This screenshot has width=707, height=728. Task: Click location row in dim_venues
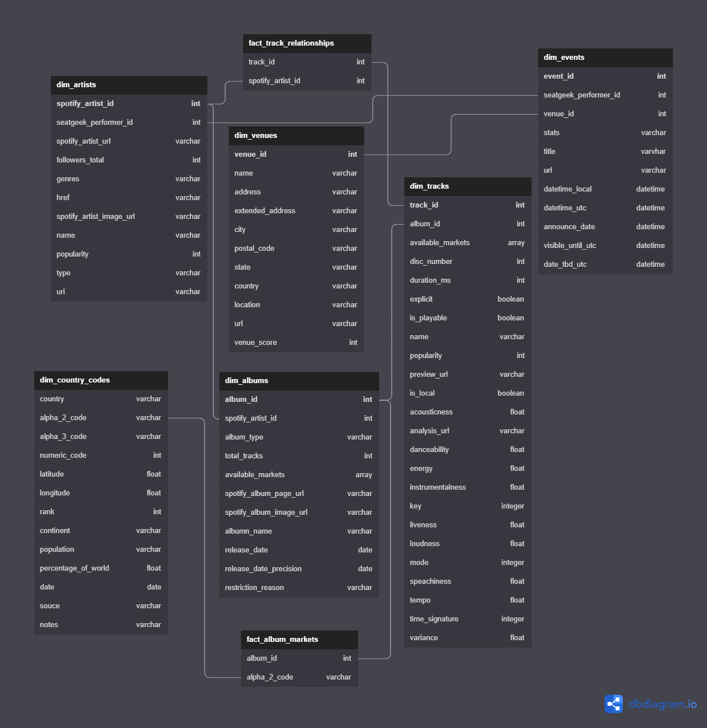296,305
